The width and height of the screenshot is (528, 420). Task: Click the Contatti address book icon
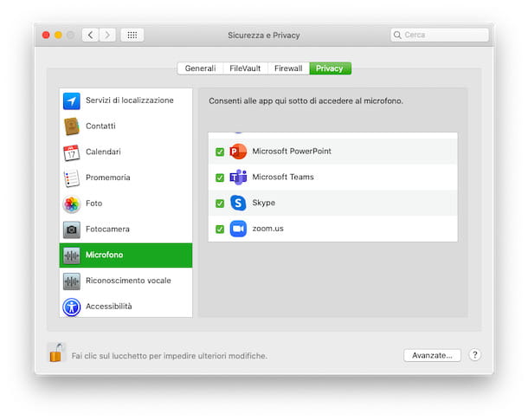click(x=71, y=126)
